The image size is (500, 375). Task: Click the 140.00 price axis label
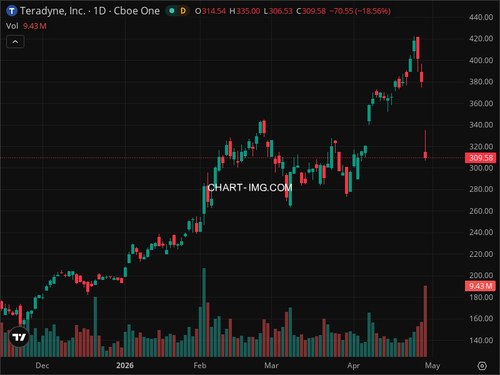(481, 340)
